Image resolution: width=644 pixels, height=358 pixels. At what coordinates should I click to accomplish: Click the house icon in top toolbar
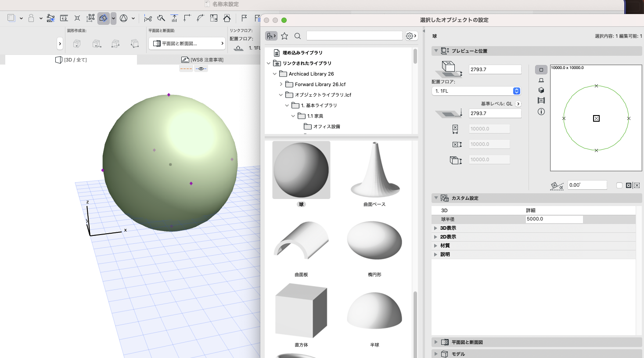click(227, 18)
